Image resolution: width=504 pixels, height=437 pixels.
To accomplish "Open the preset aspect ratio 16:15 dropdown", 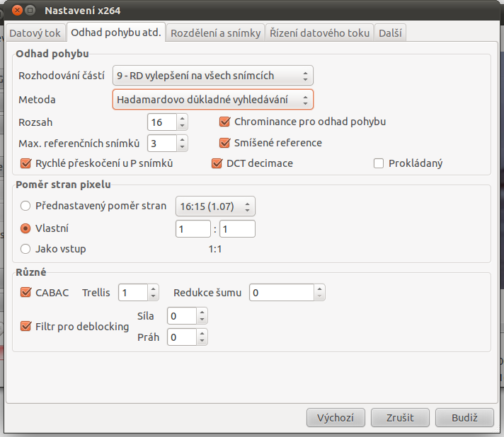I will [215, 206].
